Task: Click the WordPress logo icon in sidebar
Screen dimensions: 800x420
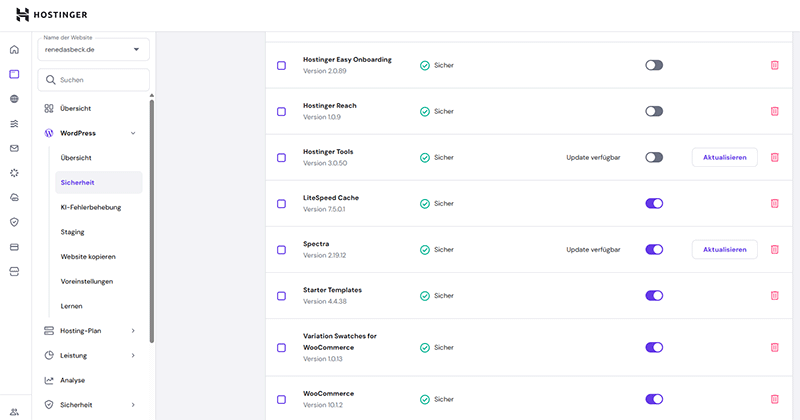Action: click(49, 133)
